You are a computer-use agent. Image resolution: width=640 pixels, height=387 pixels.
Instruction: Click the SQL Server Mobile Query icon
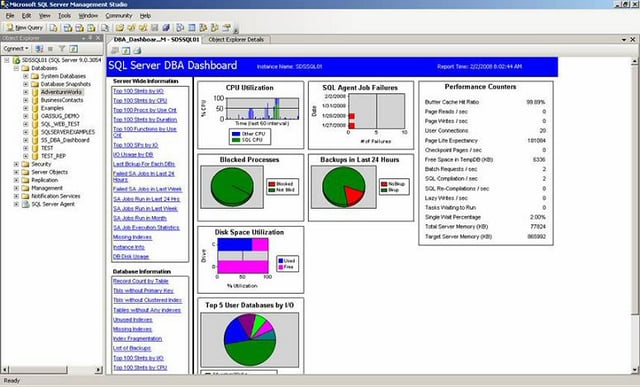105,28
